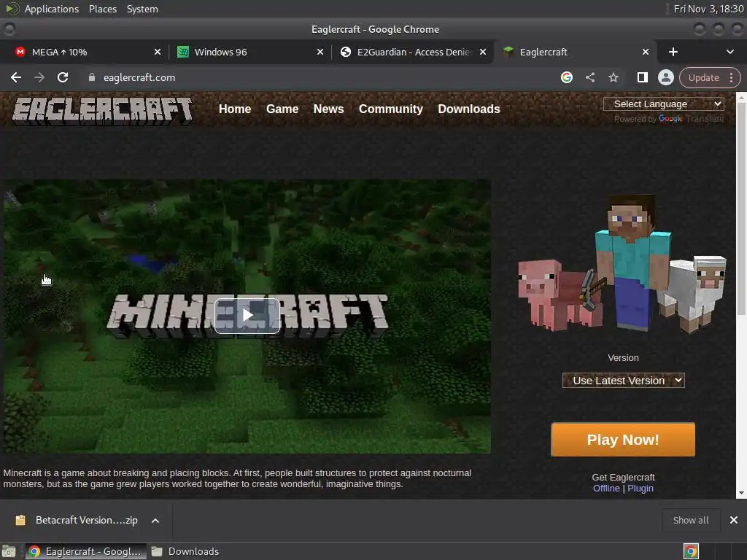Click the show desktop icon in taskbar

click(9, 551)
